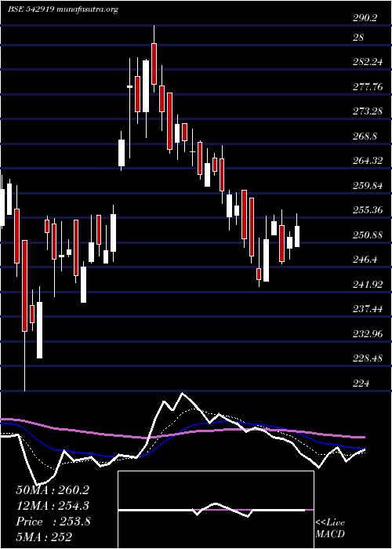This screenshot has height=549, width=392.
Task: Select the 232.96 price axis label
Action: 368,333
